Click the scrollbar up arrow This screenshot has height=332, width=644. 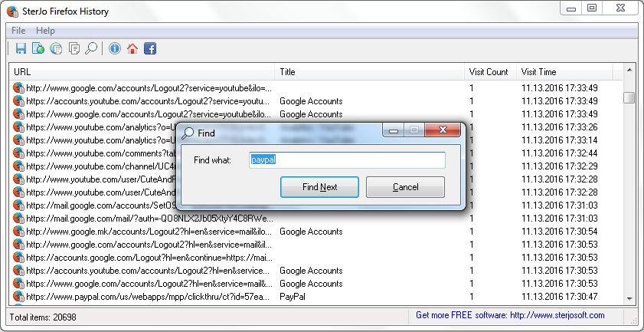tap(629, 71)
